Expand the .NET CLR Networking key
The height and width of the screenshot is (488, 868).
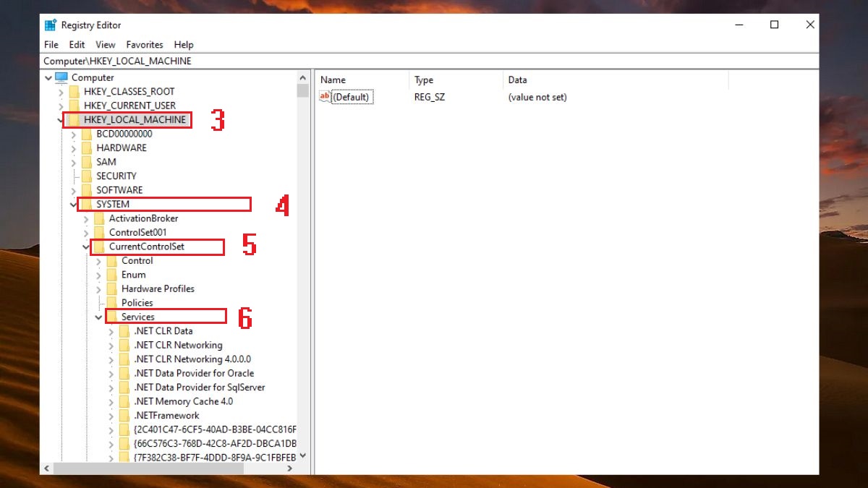click(111, 345)
